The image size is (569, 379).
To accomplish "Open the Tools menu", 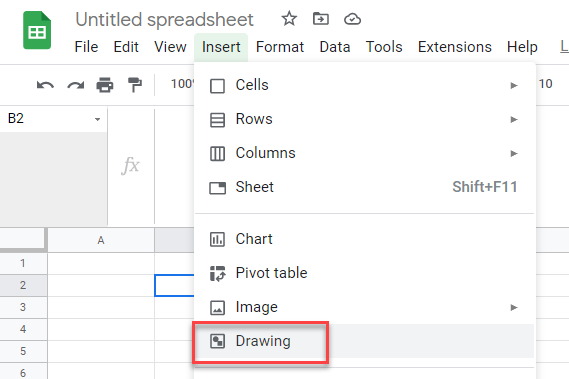I will pos(384,47).
